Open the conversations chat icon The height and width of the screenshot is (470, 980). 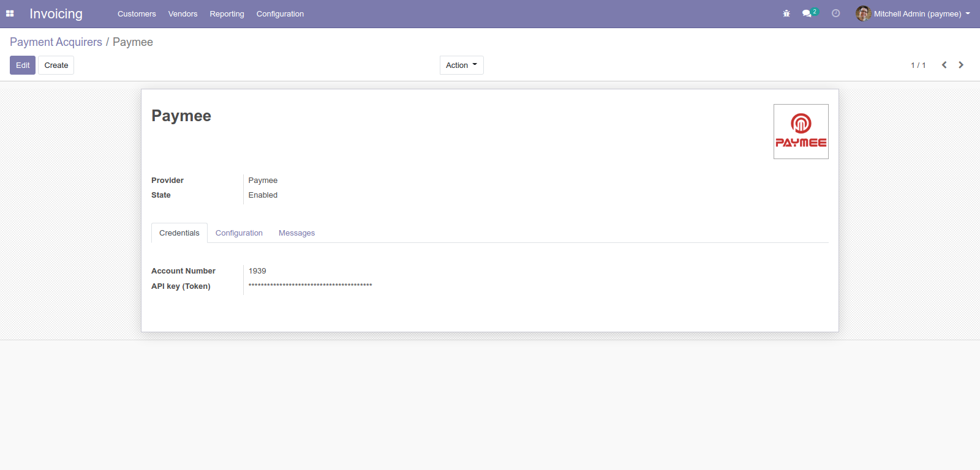tap(807, 13)
